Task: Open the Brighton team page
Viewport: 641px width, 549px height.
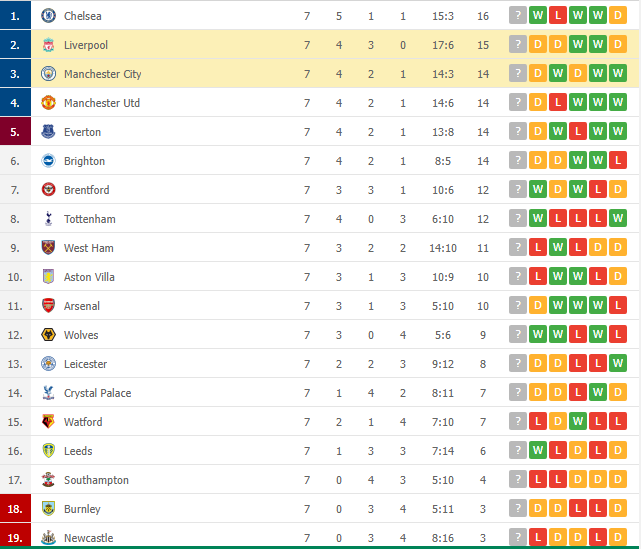Action: tap(85, 161)
